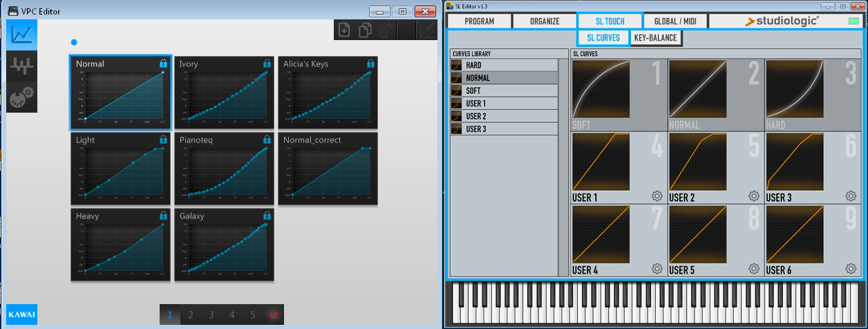Open the GLOBAL / MIDI tab
This screenshot has width=868, height=329.
pos(675,21)
